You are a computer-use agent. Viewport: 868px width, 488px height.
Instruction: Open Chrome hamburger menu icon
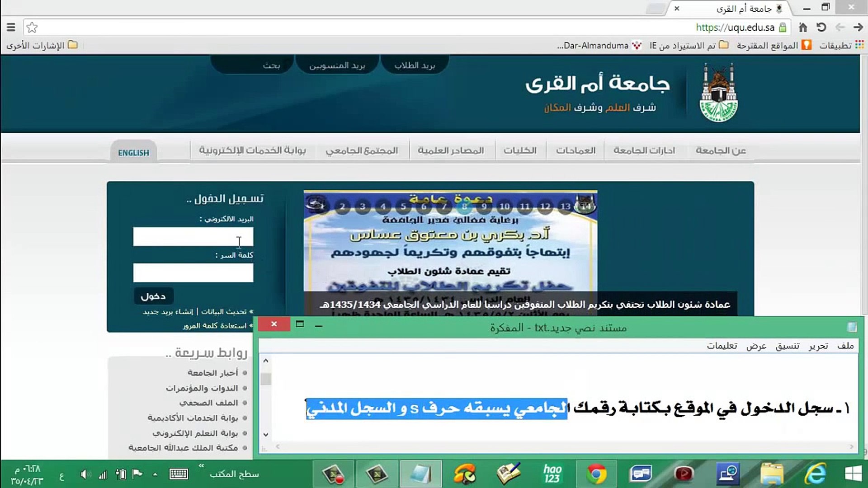[11, 28]
